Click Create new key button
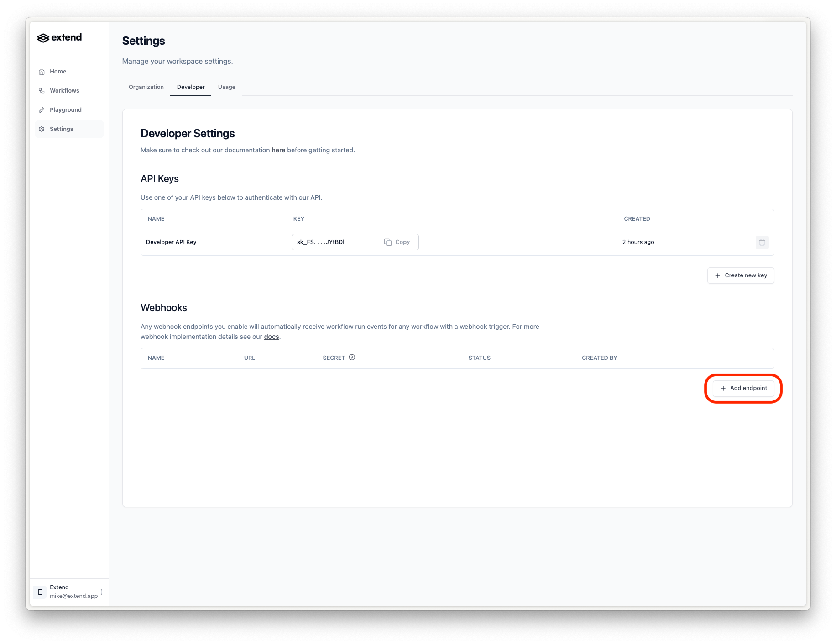This screenshot has height=644, width=836. [x=741, y=275]
